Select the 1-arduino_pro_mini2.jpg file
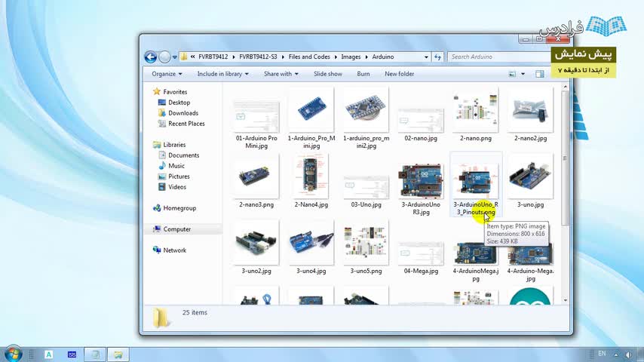Viewport: 644px width, 362px height. click(366, 119)
